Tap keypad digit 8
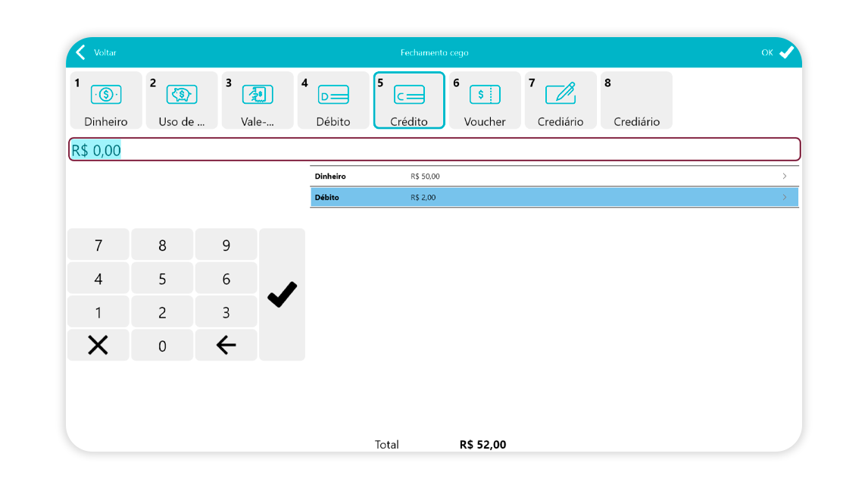This screenshot has width=868, height=488. (x=162, y=245)
